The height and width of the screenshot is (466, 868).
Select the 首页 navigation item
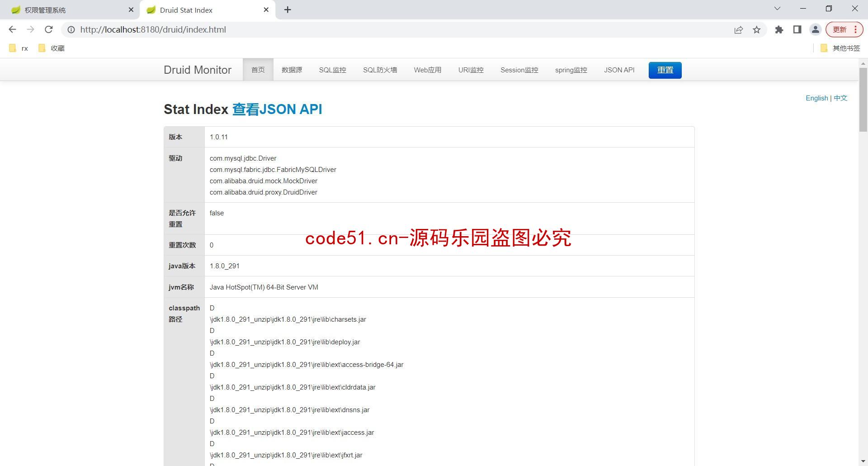(x=258, y=70)
